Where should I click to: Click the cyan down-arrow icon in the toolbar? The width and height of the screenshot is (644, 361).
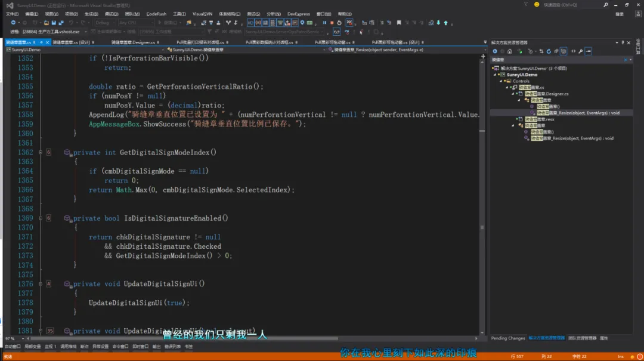pyautogui.click(x=438, y=23)
